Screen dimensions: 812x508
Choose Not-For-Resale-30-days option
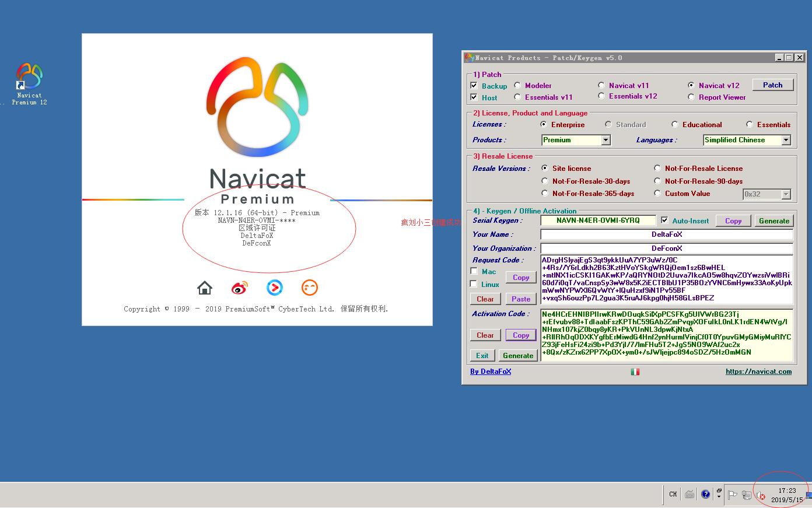coord(545,181)
